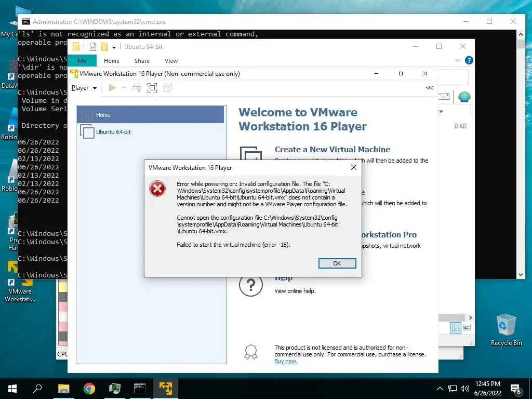Click the Buy now link
This screenshot has width=532, height=399.
(x=286, y=362)
